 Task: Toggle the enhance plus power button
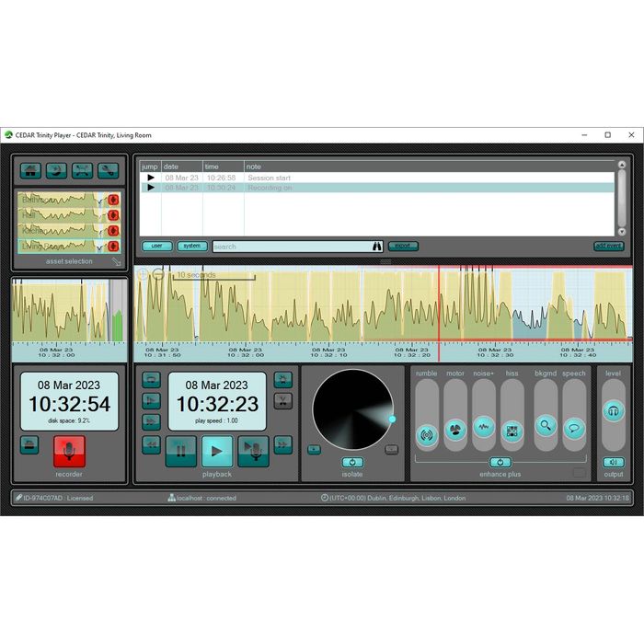click(x=500, y=462)
